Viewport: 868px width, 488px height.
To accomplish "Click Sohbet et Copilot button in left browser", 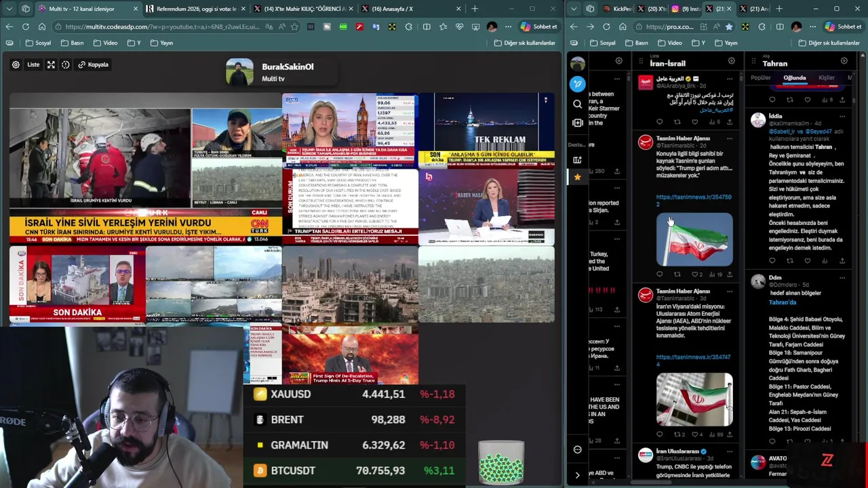I will pos(539,26).
